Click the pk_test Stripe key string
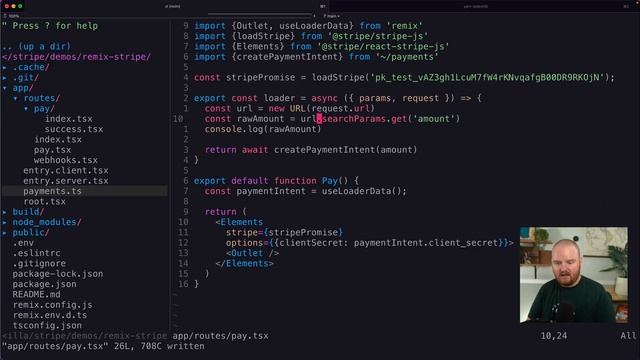Screen dimensions: 640x360 click(487, 78)
